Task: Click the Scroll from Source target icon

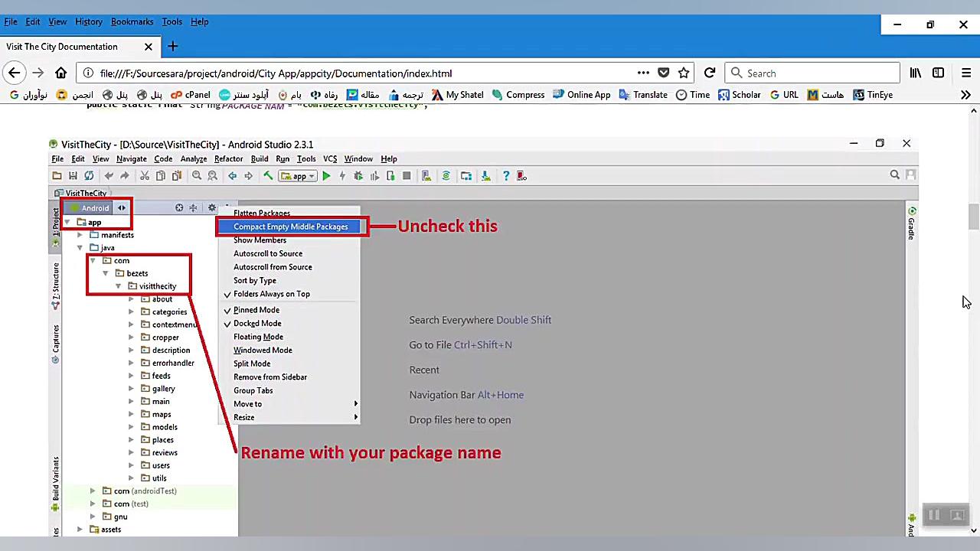Action: click(x=179, y=208)
